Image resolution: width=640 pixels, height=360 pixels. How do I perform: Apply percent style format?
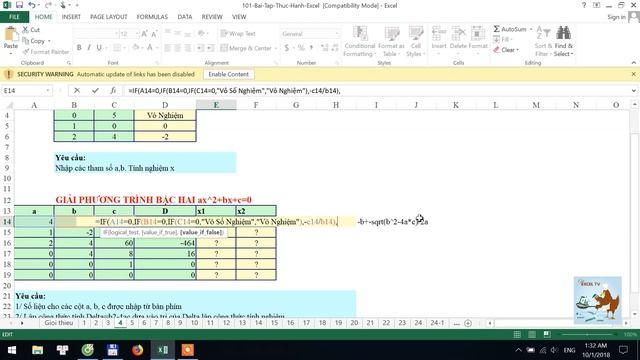click(x=301, y=48)
